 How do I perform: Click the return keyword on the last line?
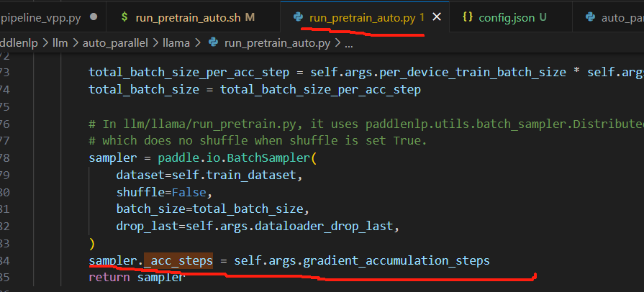[108, 277]
